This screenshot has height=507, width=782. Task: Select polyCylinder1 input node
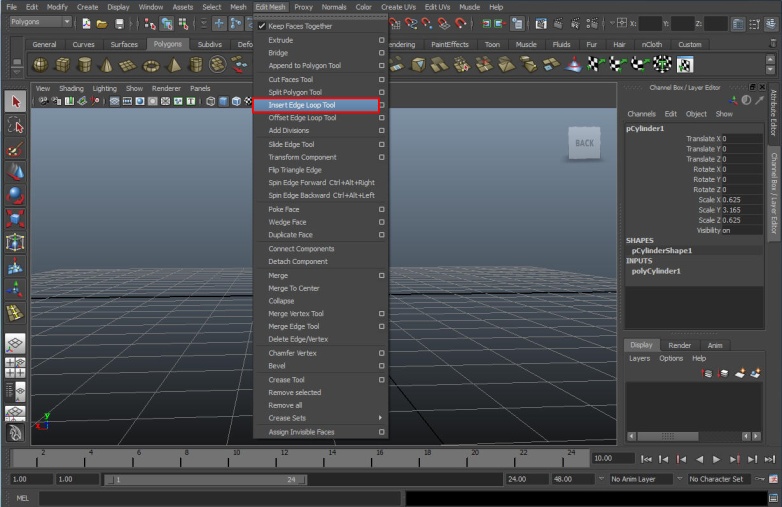[656, 271]
